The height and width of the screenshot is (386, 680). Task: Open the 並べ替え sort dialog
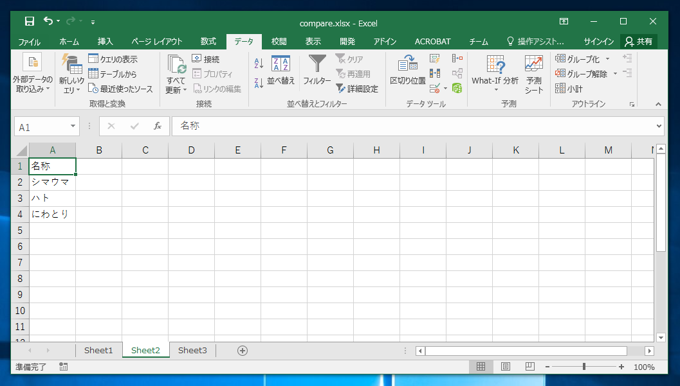tap(281, 69)
